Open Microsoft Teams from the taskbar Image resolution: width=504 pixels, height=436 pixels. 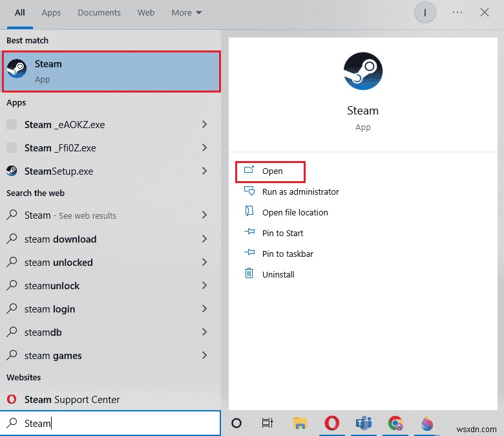tap(364, 423)
